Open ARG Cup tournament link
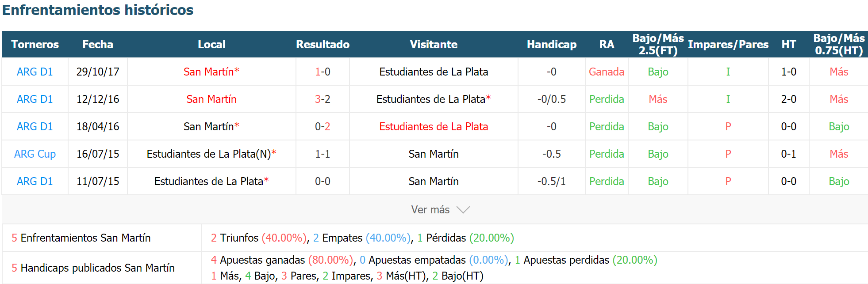The width and height of the screenshot is (868, 284). 35,154
